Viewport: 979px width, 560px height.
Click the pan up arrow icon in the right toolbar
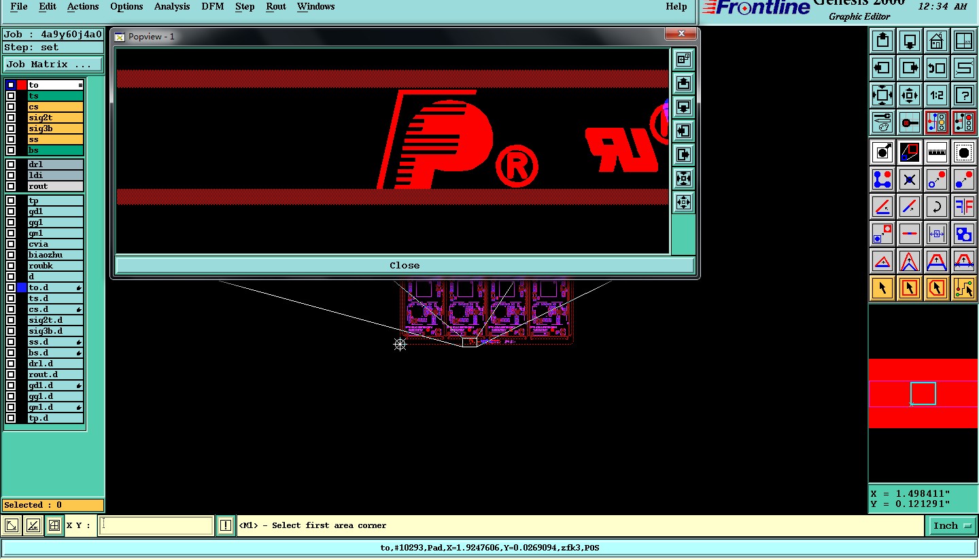click(882, 41)
